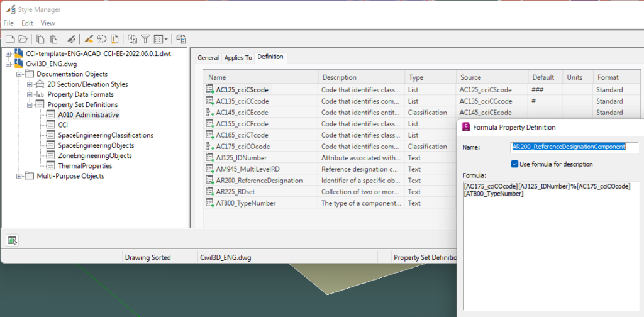
Task: Collapse the Civil3D_ENG.dwg tree node
Action: (8, 64)
